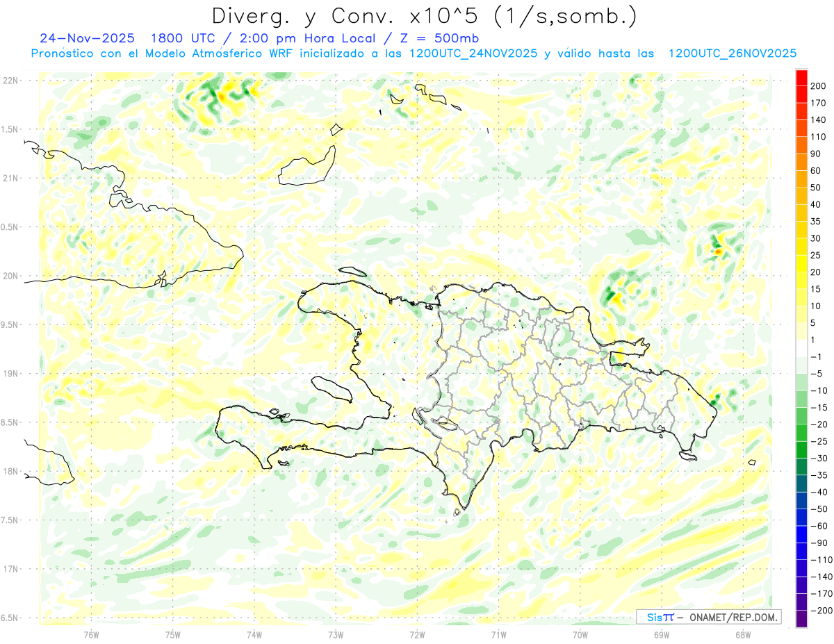Click the '-5' color scale label
Image resolution: width=834 pixels, height=644 pixels.
817,374
